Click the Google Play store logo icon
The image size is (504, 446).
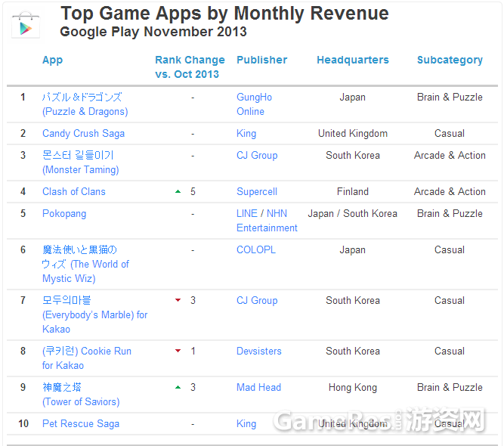[26, 26]
